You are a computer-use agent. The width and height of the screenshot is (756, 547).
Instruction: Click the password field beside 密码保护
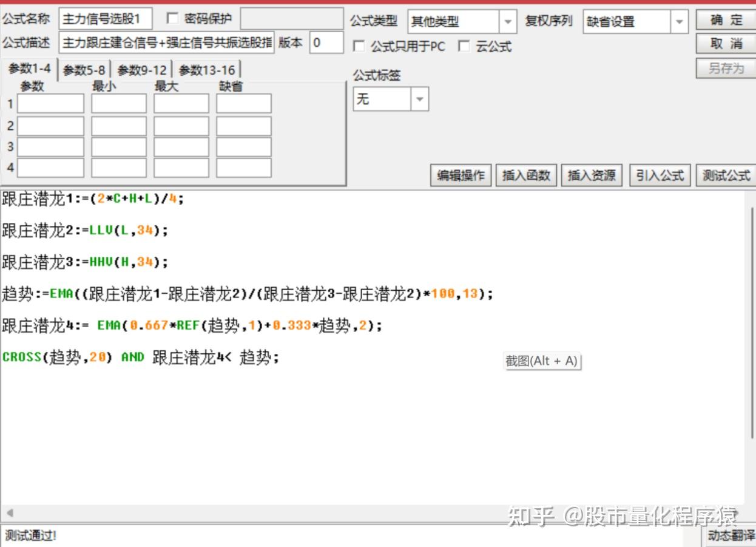coord(291,19)
